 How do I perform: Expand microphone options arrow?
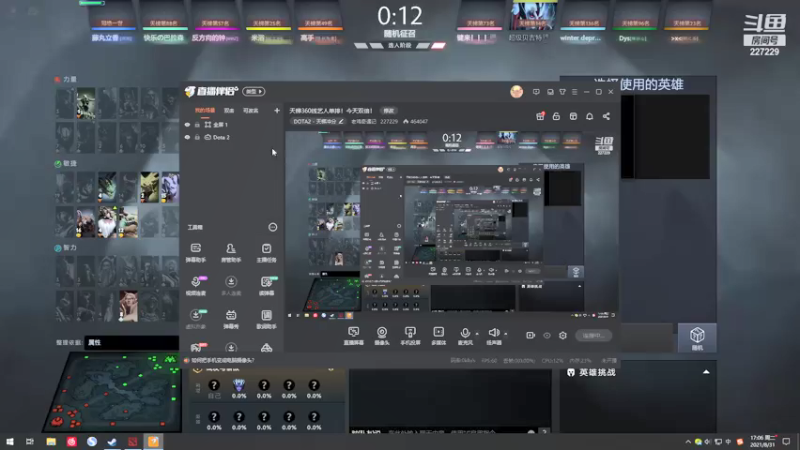[477, 334]
